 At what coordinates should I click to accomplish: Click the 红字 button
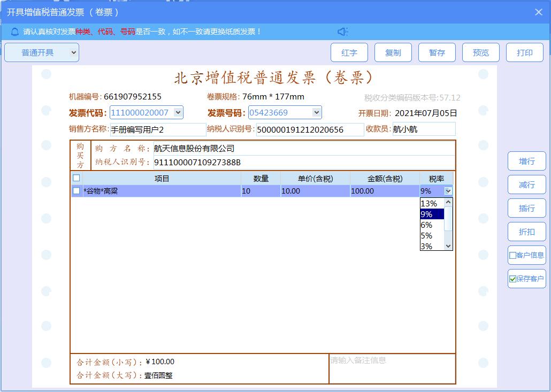click(x=349, y=52)
